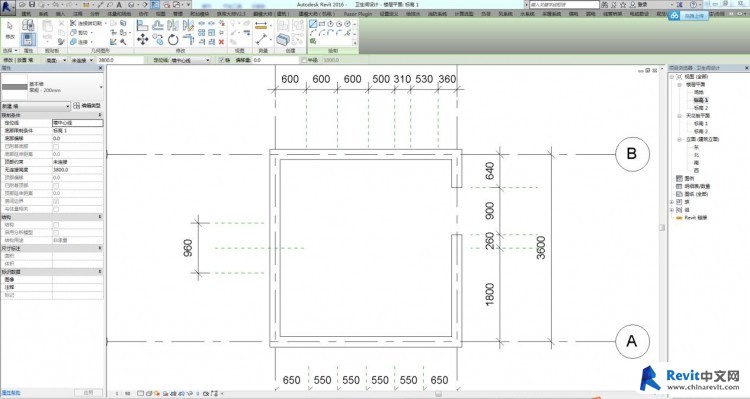Select the Modify arrow tool
The width and height of the screenshot is (750, 399).
10,29
